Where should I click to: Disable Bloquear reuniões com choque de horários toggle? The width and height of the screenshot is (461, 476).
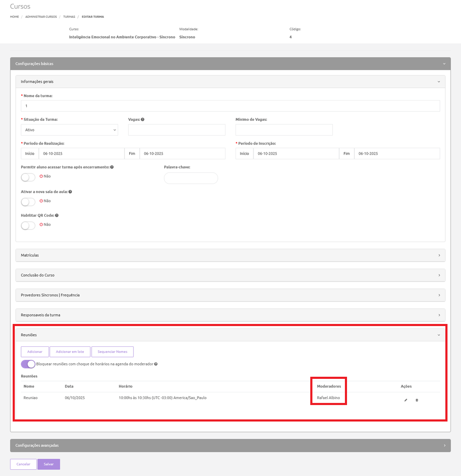[x=28, y=364]
